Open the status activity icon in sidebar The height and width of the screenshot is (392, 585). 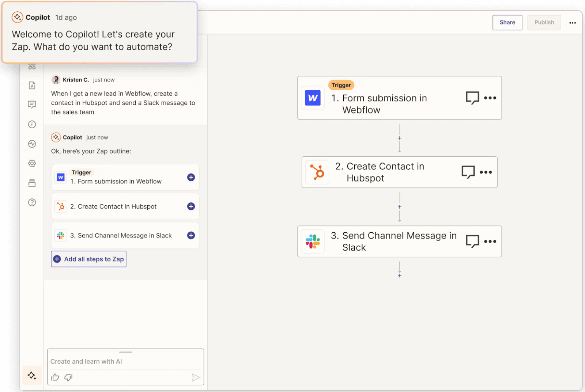(32, 144)
